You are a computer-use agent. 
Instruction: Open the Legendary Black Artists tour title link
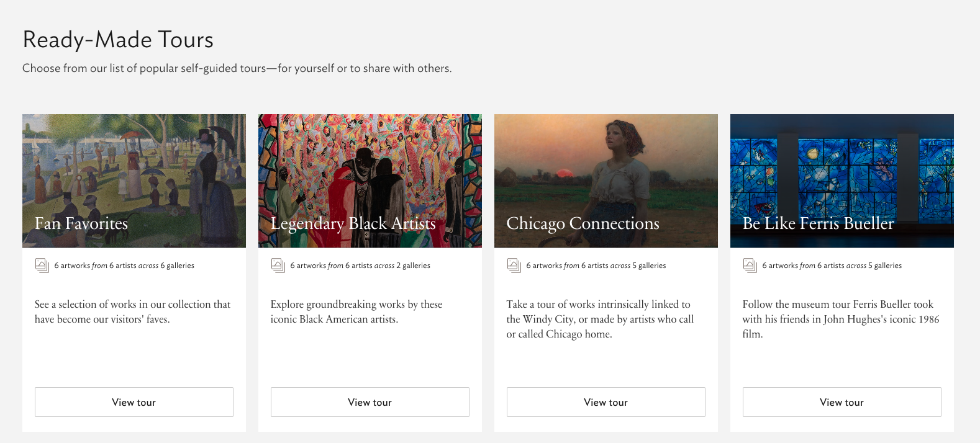[x=352, y=223]
